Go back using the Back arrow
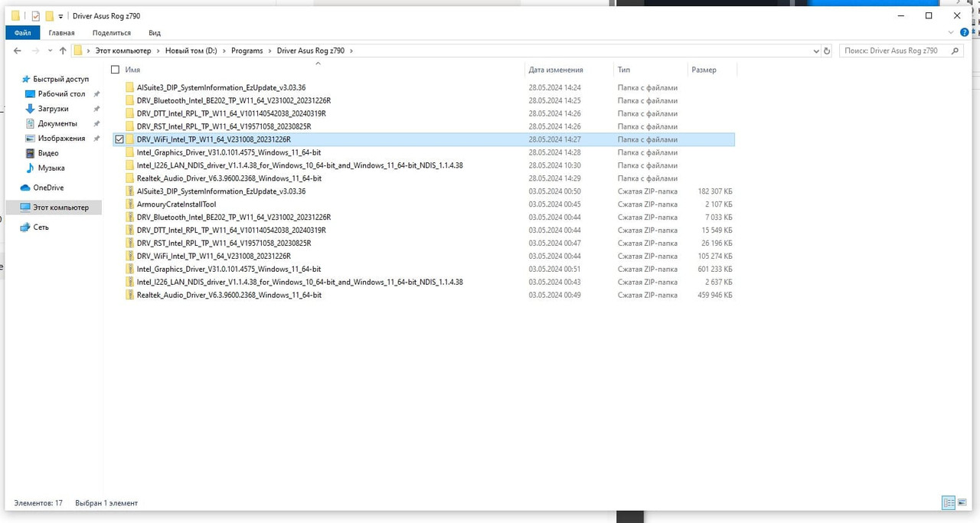Image resolution: width=980 pixels, height=523 pixels. tap(18, 51)
